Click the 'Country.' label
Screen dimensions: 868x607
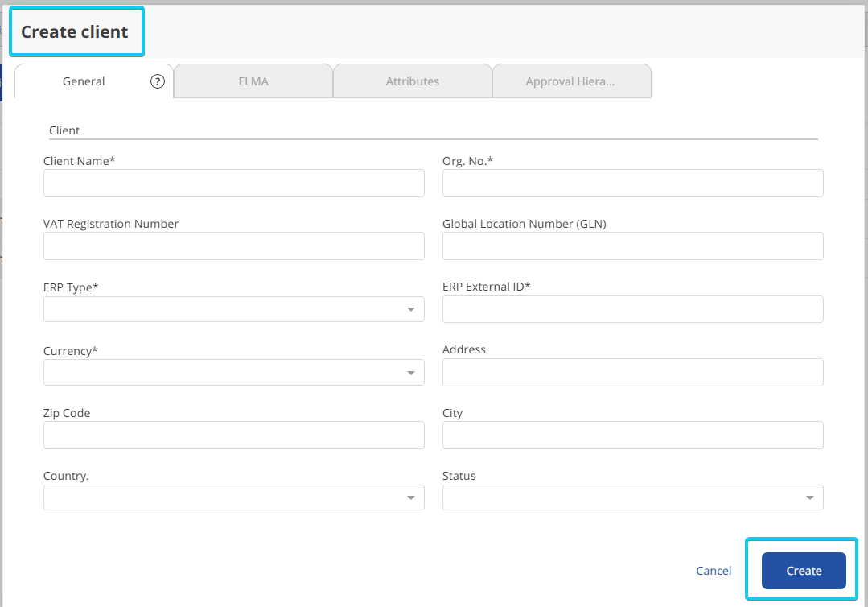coord(66,477)
